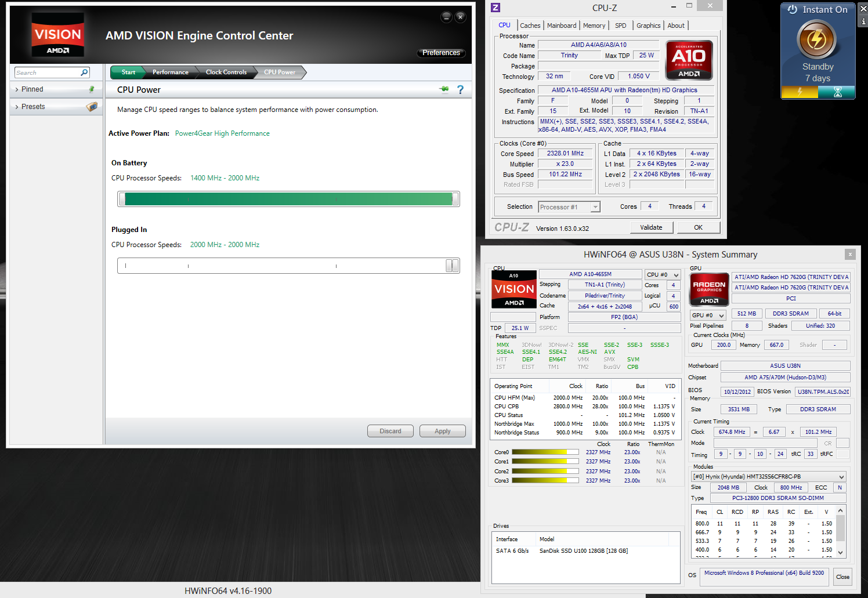Click the 800.0 frequency row in timing table
868x598 pixels.
764,523
